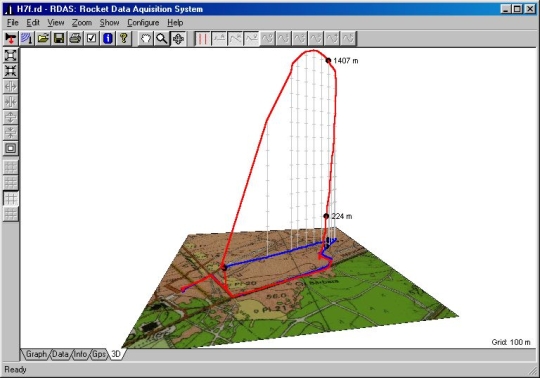Click the 224 m altitude marker dot
Image resolution: width=540 pixels, height=378 pixels.
[x=326, y=216]
